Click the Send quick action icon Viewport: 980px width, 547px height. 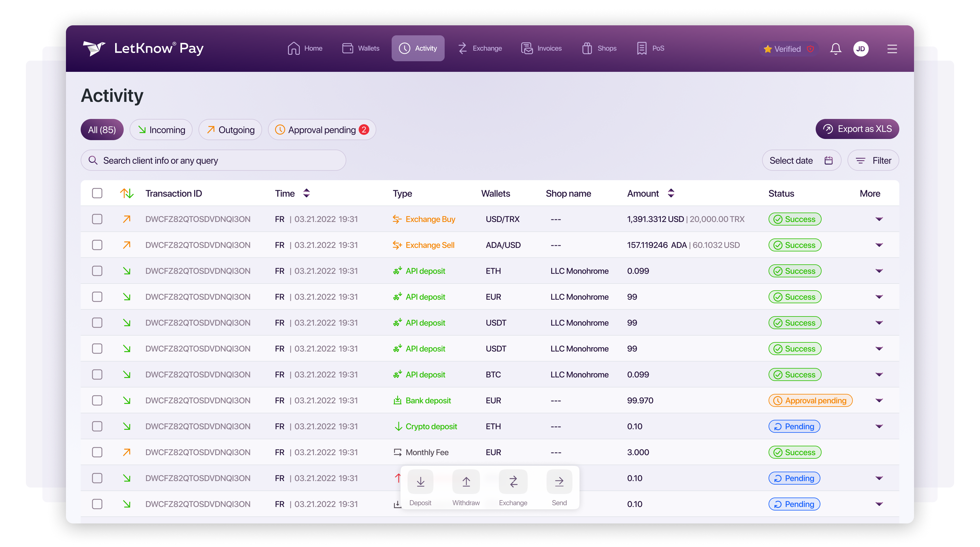pyautogui.click(x=559, y=482)
